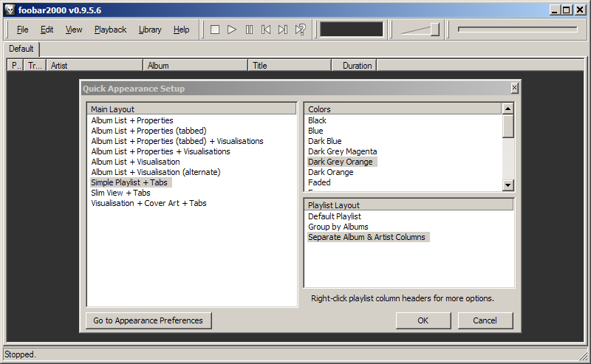Open the Library menu
The height and width of the screenshot is (364, 591).
[150, 30]
